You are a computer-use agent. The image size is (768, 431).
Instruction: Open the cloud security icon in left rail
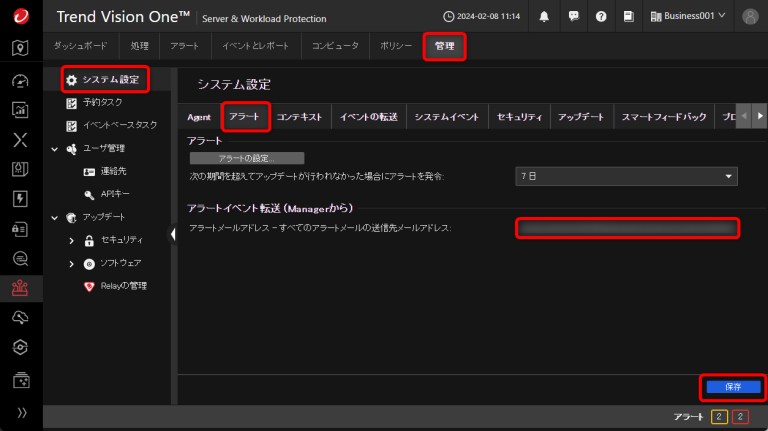[20, 318]
